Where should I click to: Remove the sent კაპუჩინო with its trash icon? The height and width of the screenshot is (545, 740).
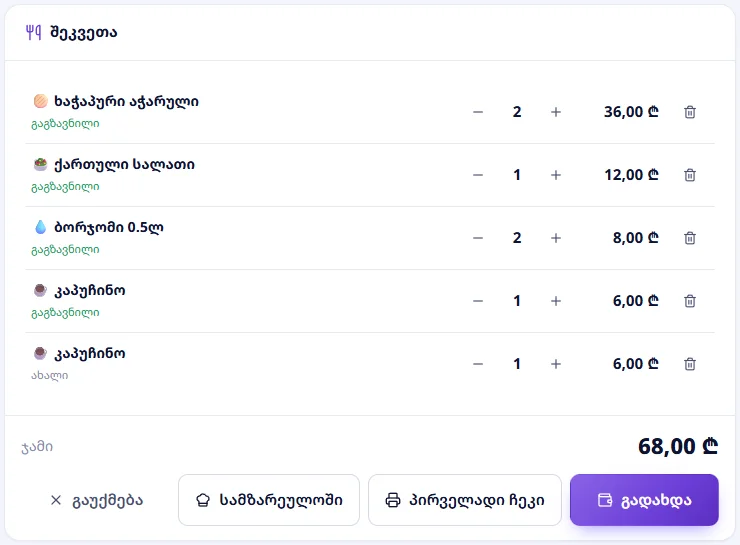point(690,301)
